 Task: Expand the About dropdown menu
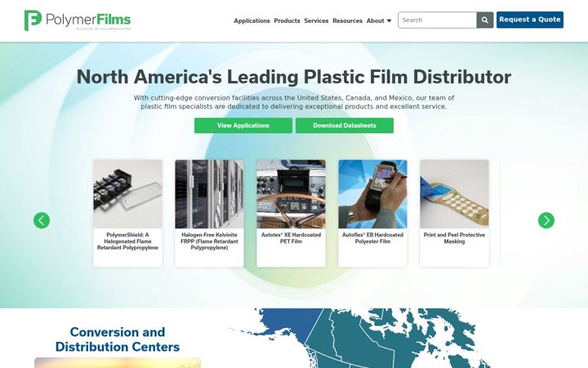[x=379, y=20]
